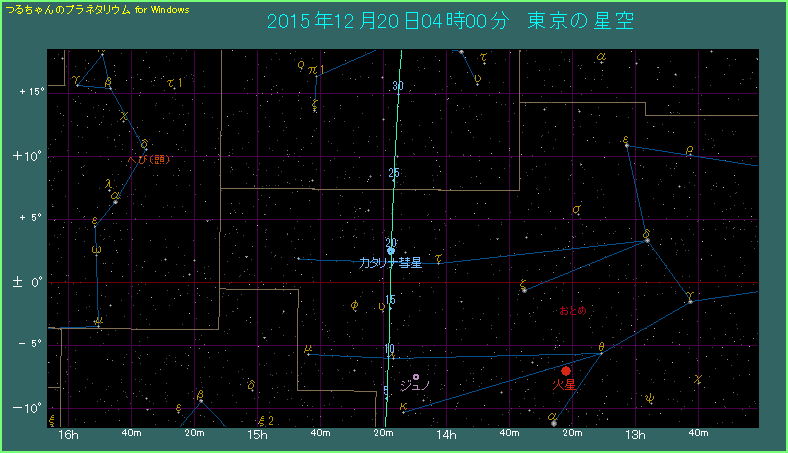Click the epsilon star of Virgo

[x=627, y=146]
